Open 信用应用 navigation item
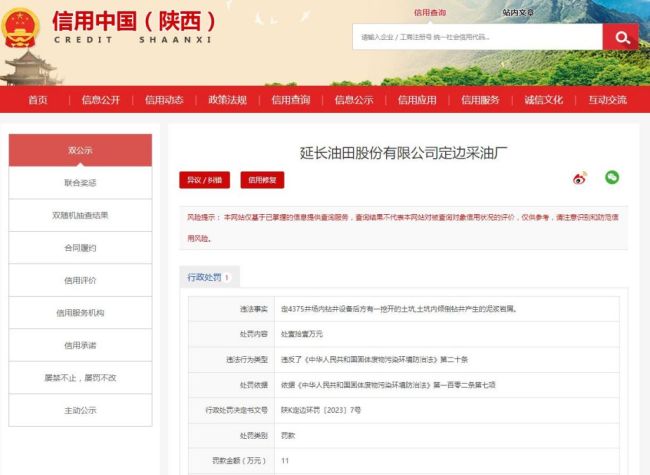This screenshot has height=475, width=650. click(x=417, y=100)
